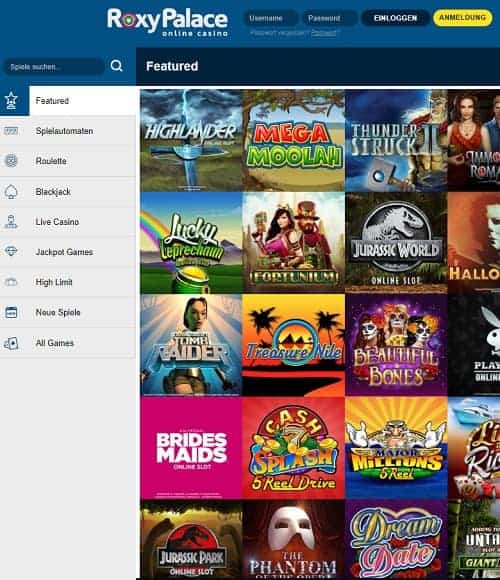The image size is (500, 580).
Task: Select the All Games cards icon
Action: (11, 343)
